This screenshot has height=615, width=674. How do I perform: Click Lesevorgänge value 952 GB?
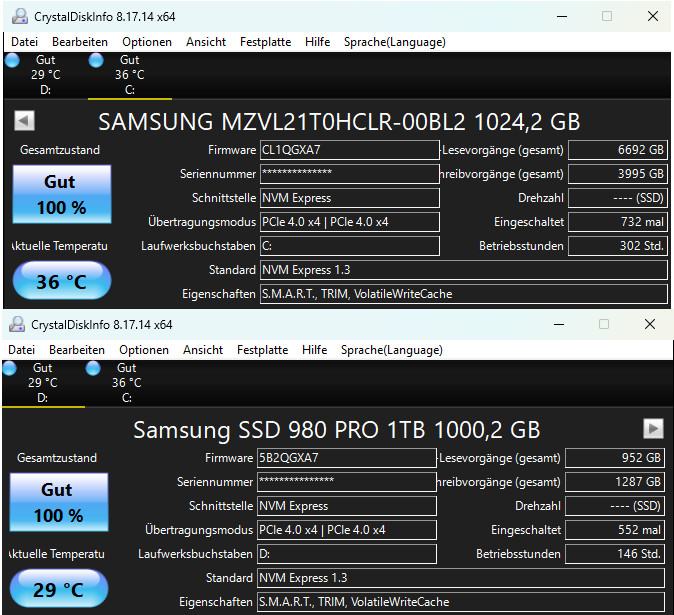click(x=615, y=458)
